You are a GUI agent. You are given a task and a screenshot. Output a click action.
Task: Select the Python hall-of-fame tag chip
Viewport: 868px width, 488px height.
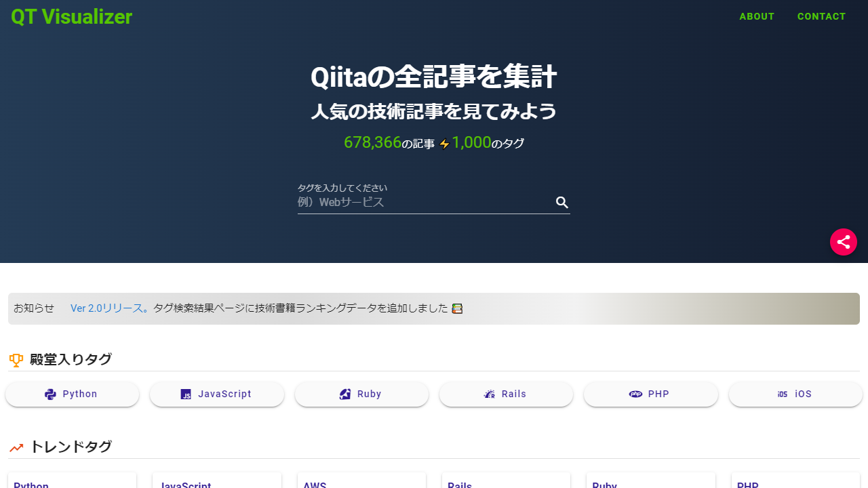coord(72,394)
